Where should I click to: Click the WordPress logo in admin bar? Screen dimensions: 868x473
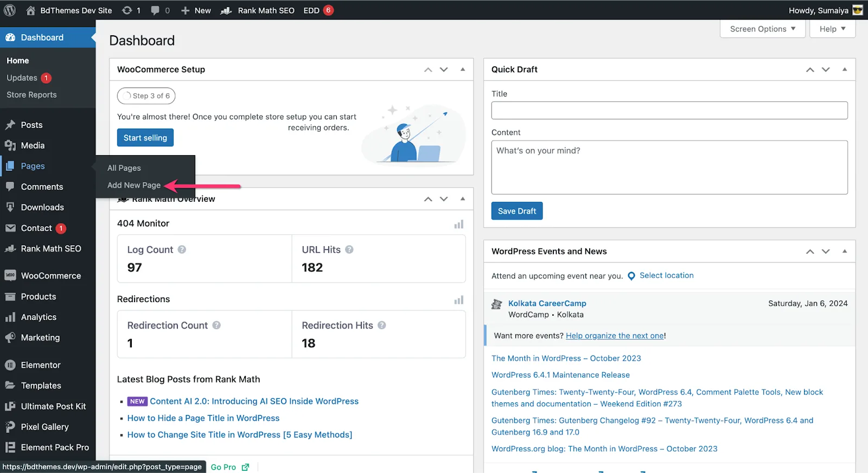tap(10, 10)
